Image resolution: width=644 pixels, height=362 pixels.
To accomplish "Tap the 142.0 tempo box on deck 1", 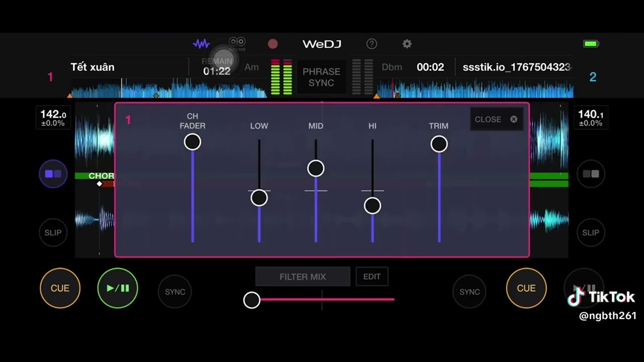I will (x=53, y=118).
